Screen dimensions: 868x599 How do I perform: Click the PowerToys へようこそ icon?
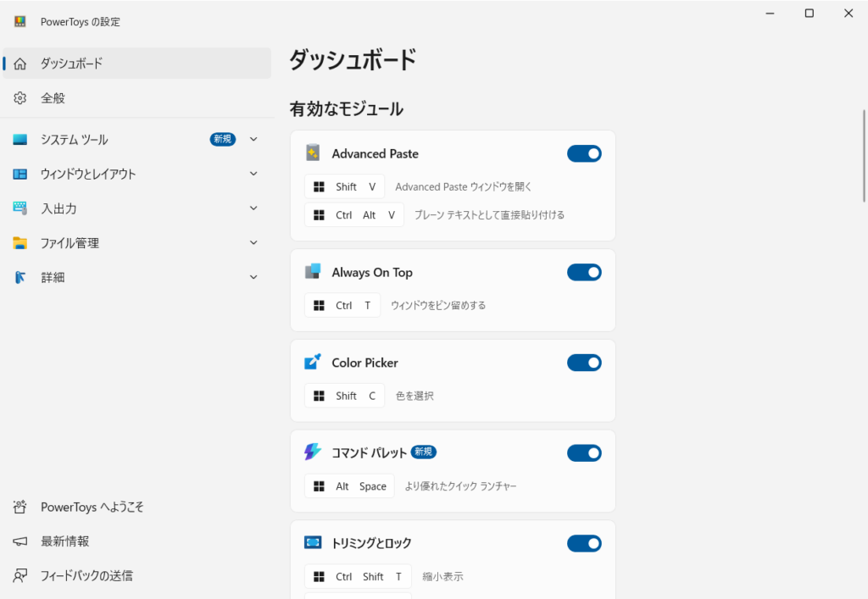coord(20,507)
